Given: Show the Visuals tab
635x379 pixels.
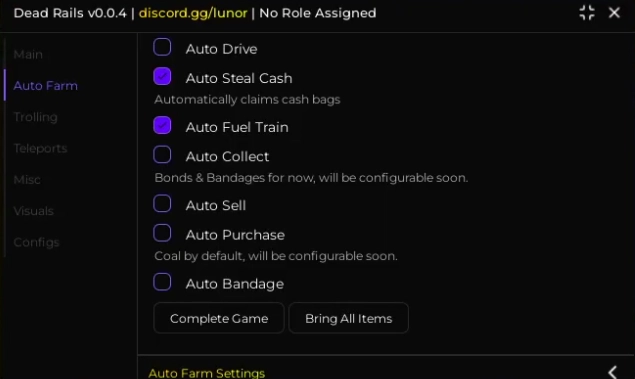Looking at the screenshot, I should point(33,211).
